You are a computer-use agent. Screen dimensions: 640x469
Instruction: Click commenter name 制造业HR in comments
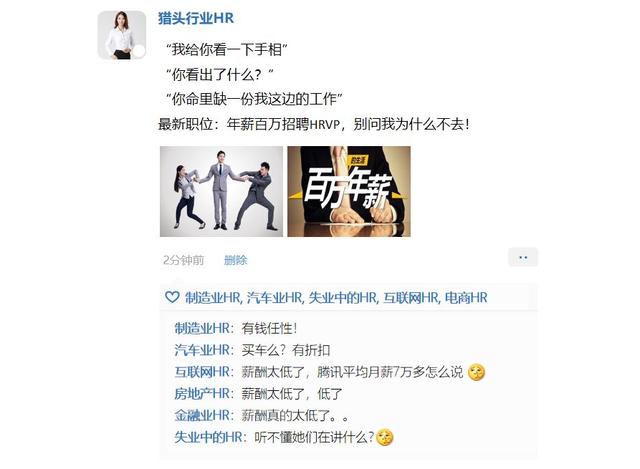pyautogui.click(x=202, y=328)
